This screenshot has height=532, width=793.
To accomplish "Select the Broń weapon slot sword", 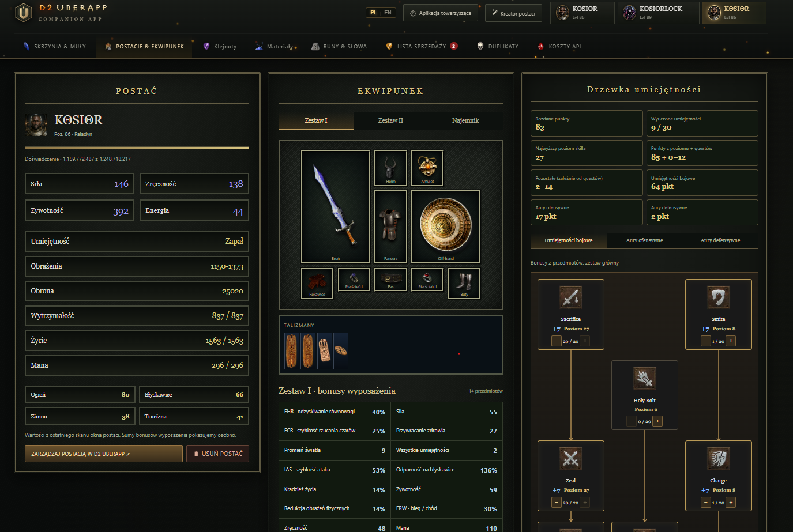I will 335,206.
